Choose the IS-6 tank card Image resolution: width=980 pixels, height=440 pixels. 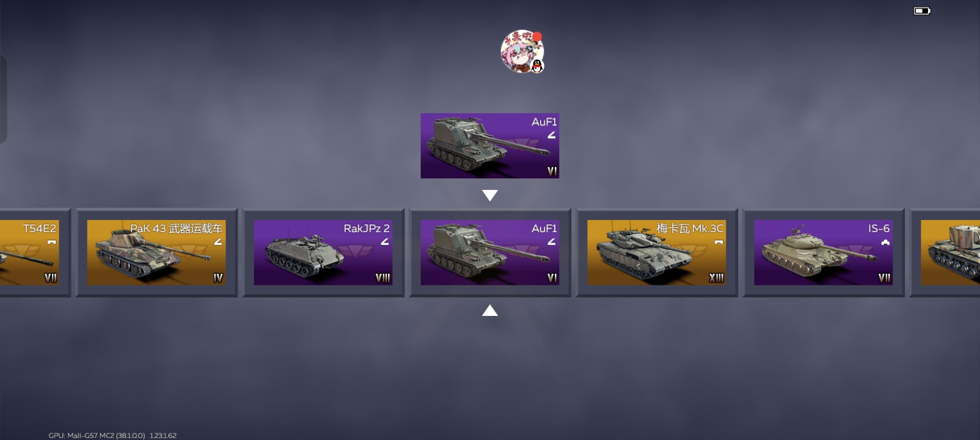(x=824, y=252)
